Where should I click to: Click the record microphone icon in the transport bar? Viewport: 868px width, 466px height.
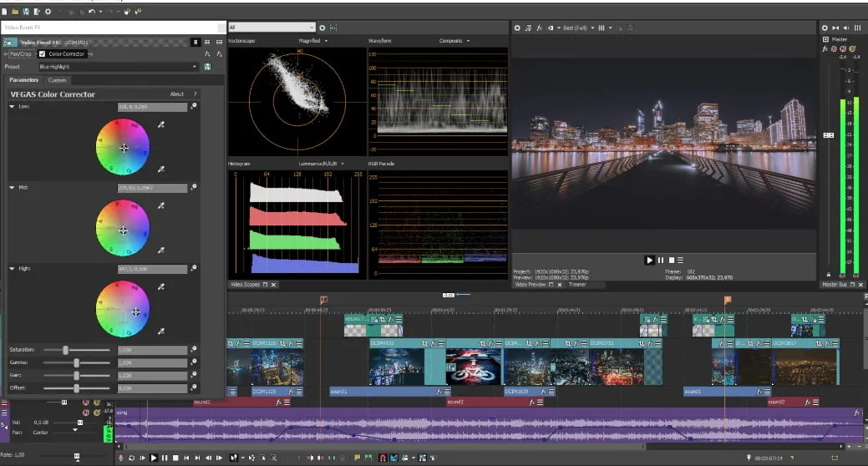coord(121,458)
